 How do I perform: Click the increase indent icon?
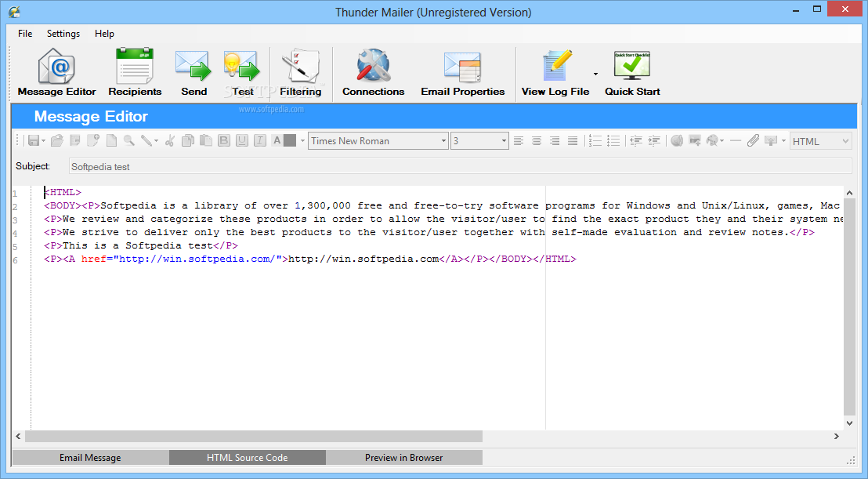[x=654, y=140]
